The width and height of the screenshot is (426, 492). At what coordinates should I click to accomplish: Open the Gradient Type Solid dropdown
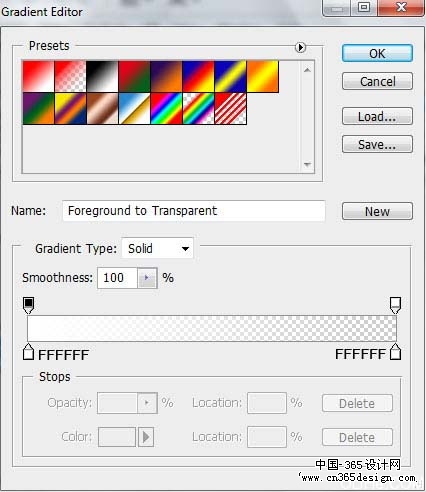click(157, 248)
